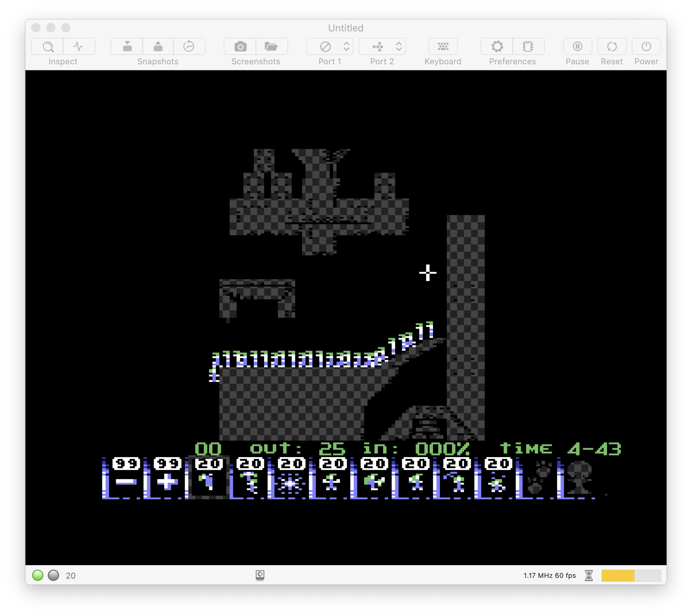Screen dimensions: 692x616
Task: Click the yellow CPU activity bar
Action: [x=631, y=575]
